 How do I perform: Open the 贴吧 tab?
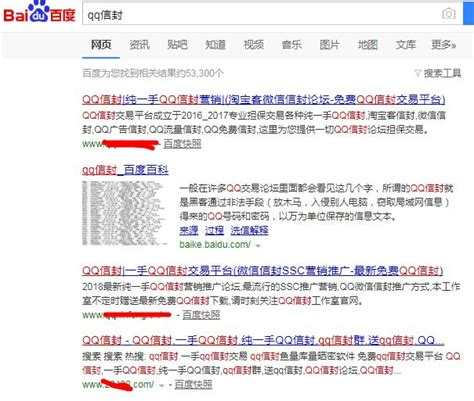coord(177,45)
